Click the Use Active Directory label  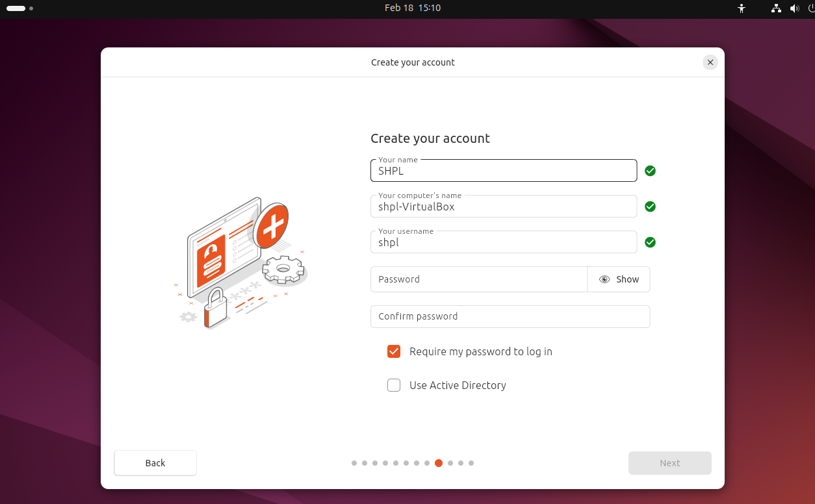point(458,385)
